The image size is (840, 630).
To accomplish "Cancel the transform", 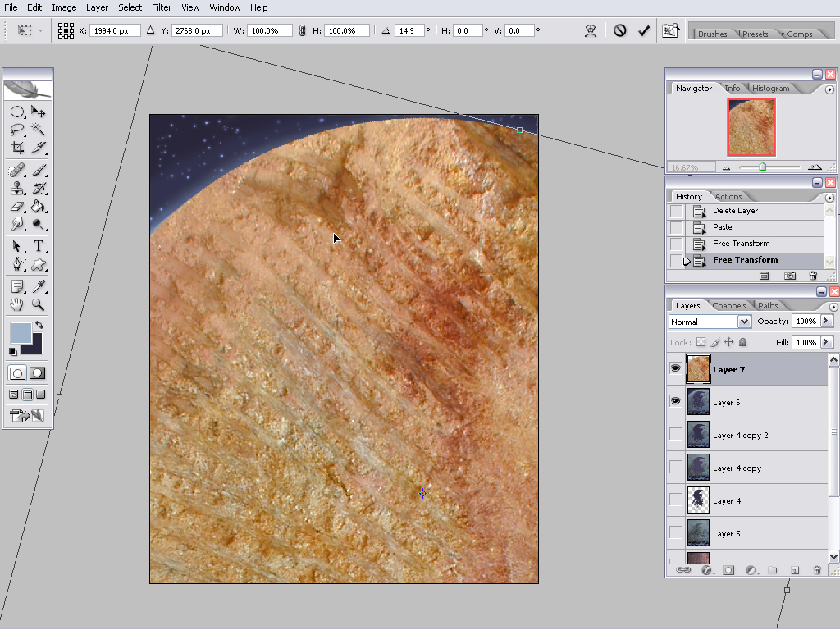I will coord(620,31).
